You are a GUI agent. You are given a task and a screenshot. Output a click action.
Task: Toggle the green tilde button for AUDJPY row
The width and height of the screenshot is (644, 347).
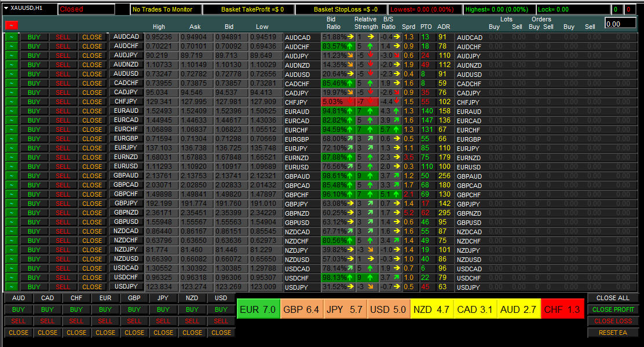click(x=12, y=56)
